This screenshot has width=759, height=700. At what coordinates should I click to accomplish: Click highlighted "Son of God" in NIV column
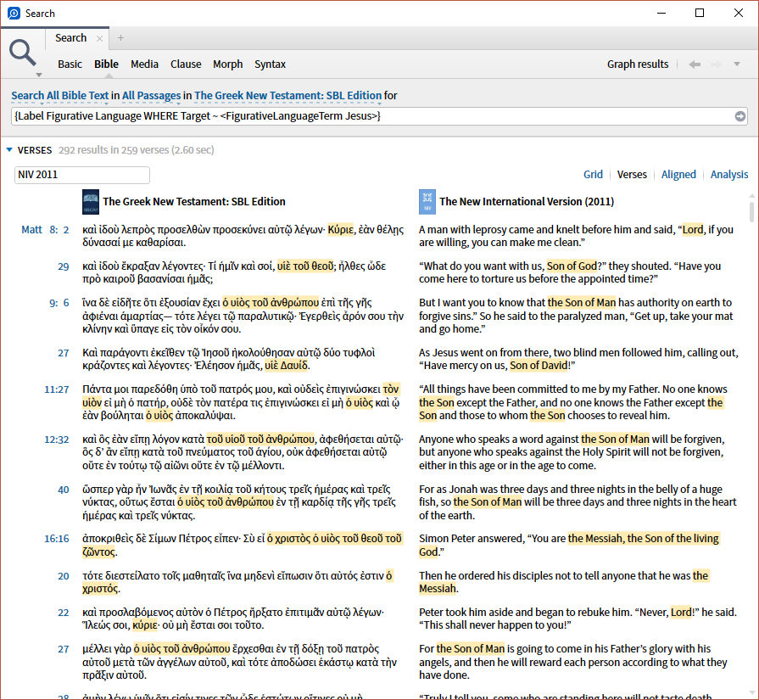click(572, 266)
